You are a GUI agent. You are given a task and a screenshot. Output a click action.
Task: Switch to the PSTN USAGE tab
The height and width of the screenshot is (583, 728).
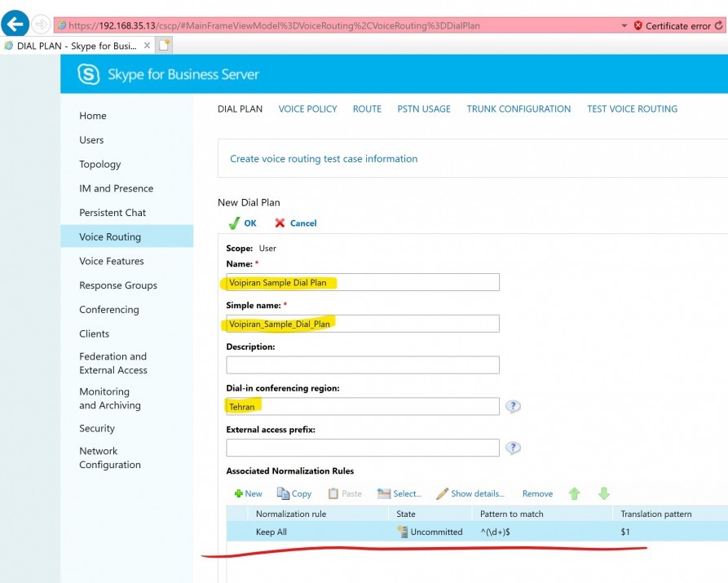click(x=424, y=108)
